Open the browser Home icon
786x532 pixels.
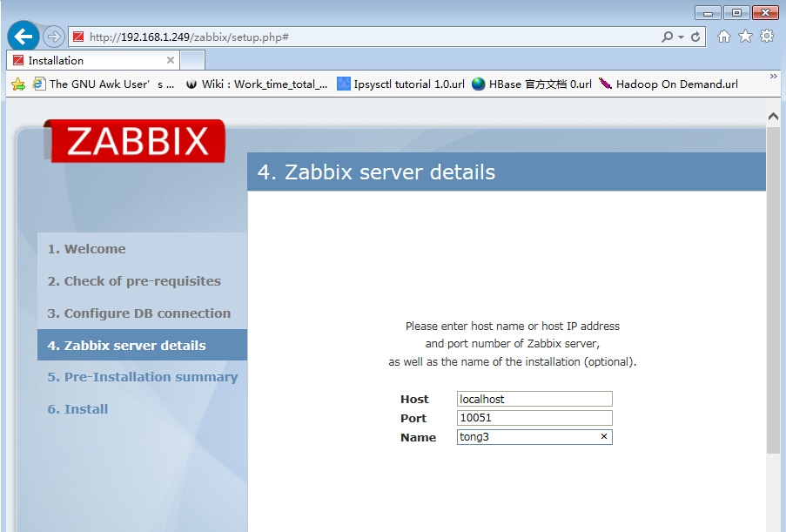coord(724,36)
